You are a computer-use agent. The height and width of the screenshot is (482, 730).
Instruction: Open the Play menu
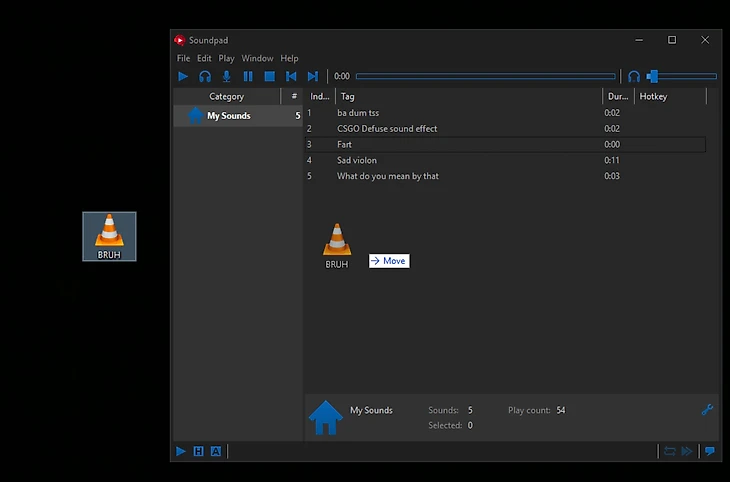point(226,58)
